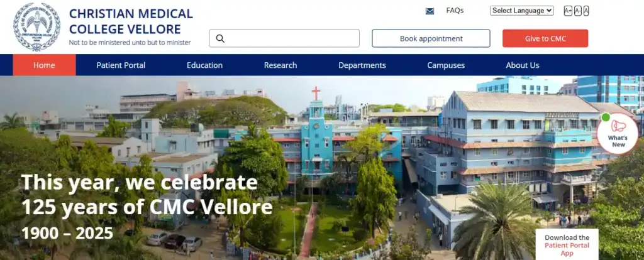Decrease font size with A- icon

[x=578, y=11]
